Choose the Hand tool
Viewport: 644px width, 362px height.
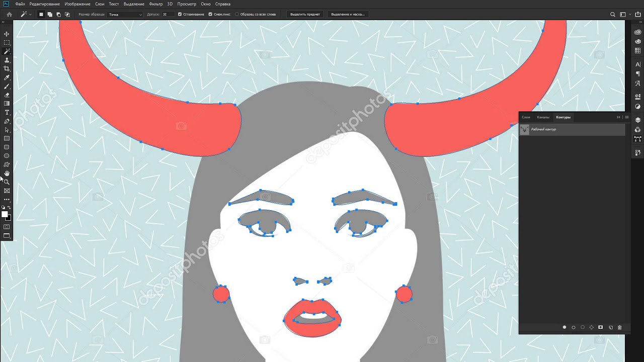pyautogui.click(x=7, y=173)
